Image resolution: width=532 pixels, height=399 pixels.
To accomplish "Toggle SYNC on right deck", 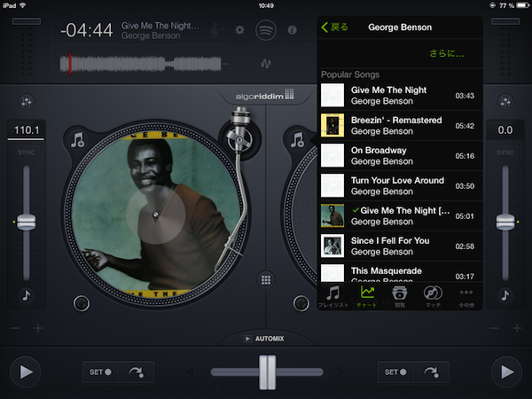I will 505,153.
